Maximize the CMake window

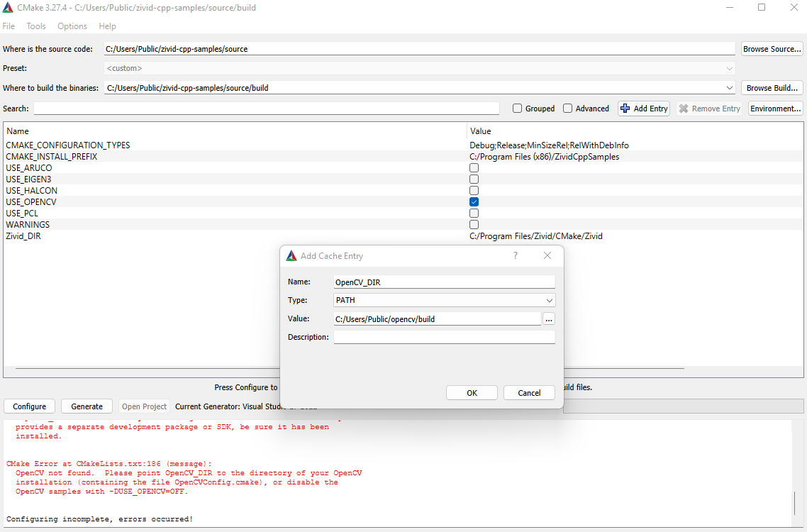point(762,7)
